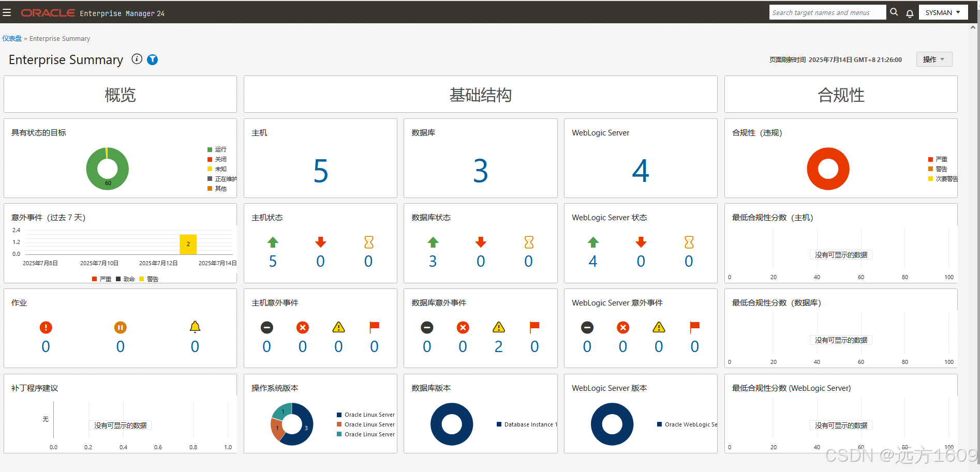Screen dimensions: 980x472
Task: Click the database count 3
Action: [481, 171]
